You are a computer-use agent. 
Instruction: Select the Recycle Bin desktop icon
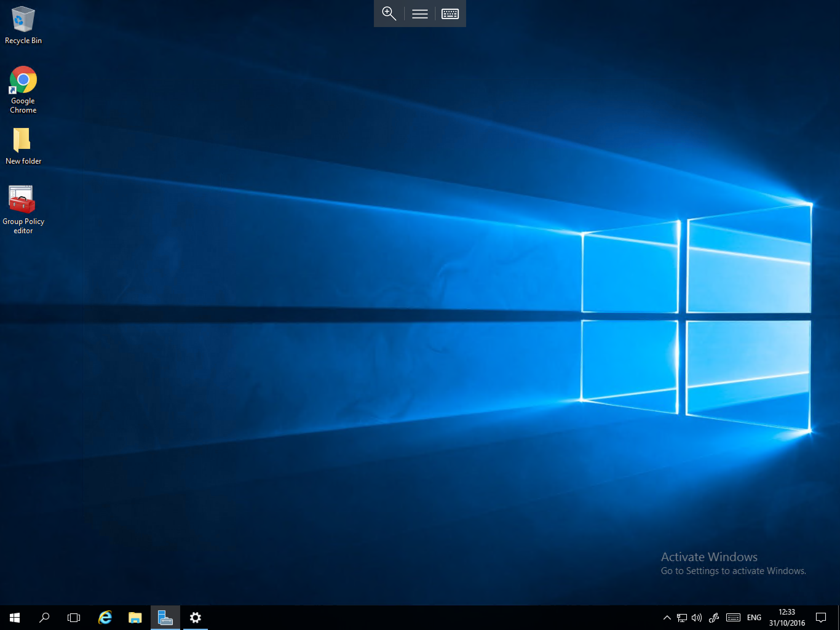23,25
